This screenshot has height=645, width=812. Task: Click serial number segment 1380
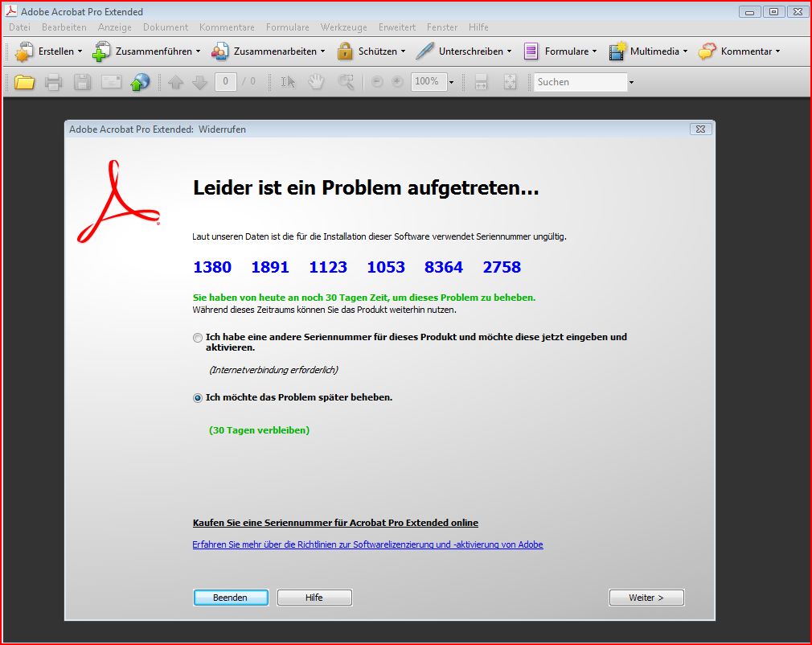pos(212,267)
